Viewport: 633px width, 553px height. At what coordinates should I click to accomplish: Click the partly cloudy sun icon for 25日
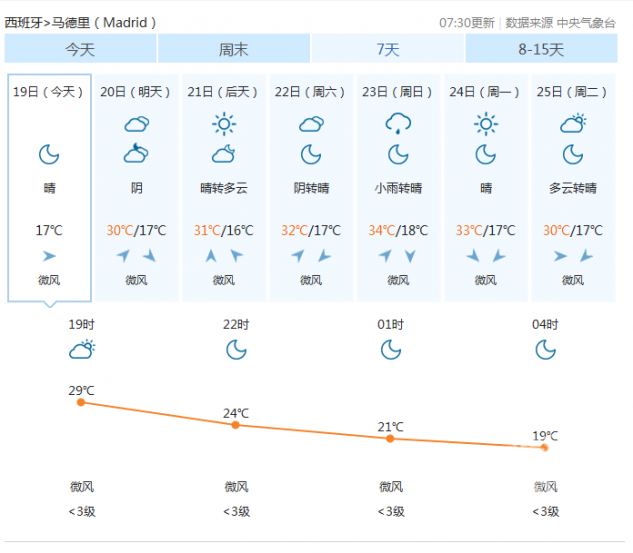point(573,123)
